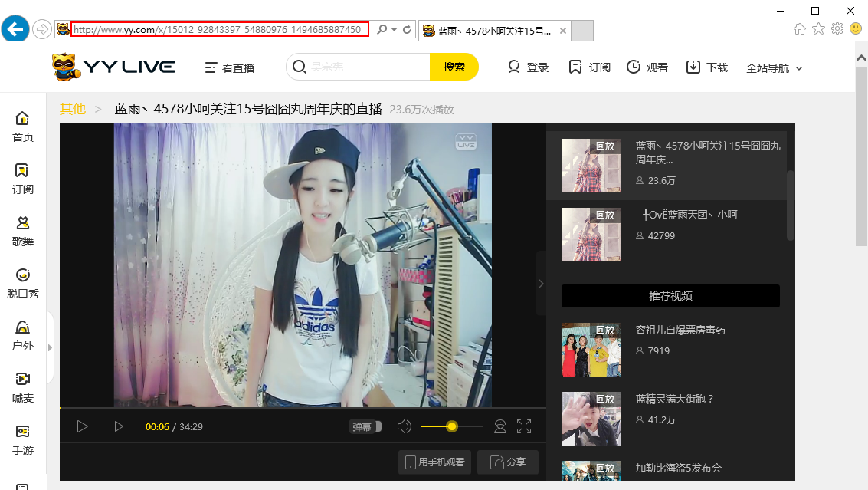868x490 pixels.
Task: Open the 手游 category in sidebar
Action: coord(23,440)
